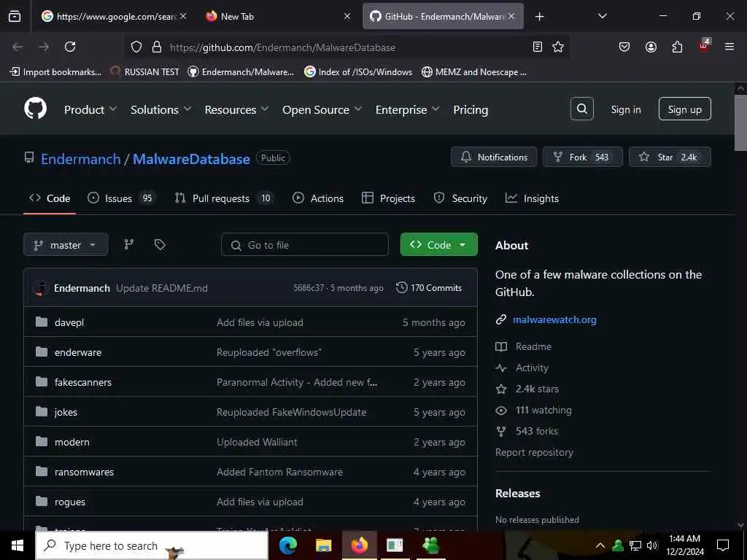Open the 170 Commits link
This screenshot has width=747, height=560.
pyautogui.click(x=429, y=287)
